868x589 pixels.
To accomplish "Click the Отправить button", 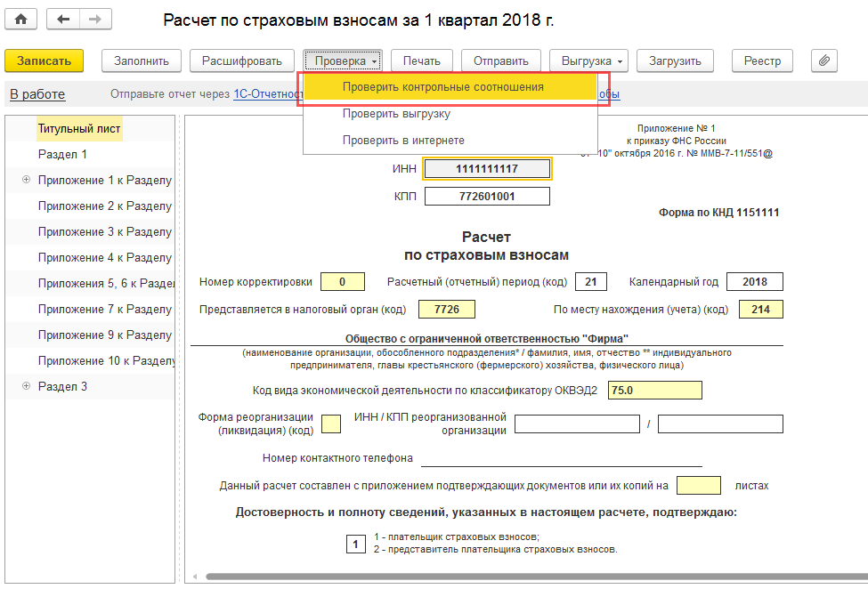I will click(x=501, y=61).
